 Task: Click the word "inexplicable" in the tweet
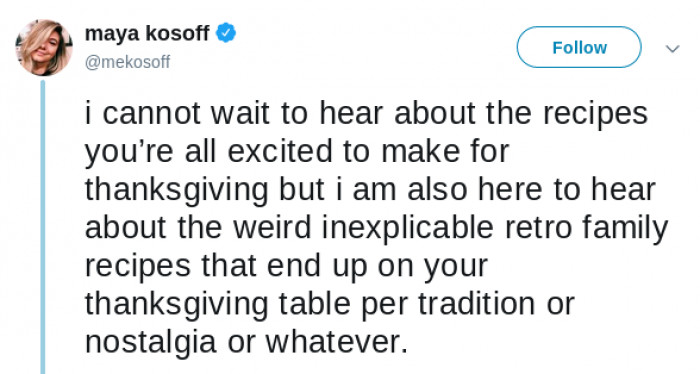408,228
